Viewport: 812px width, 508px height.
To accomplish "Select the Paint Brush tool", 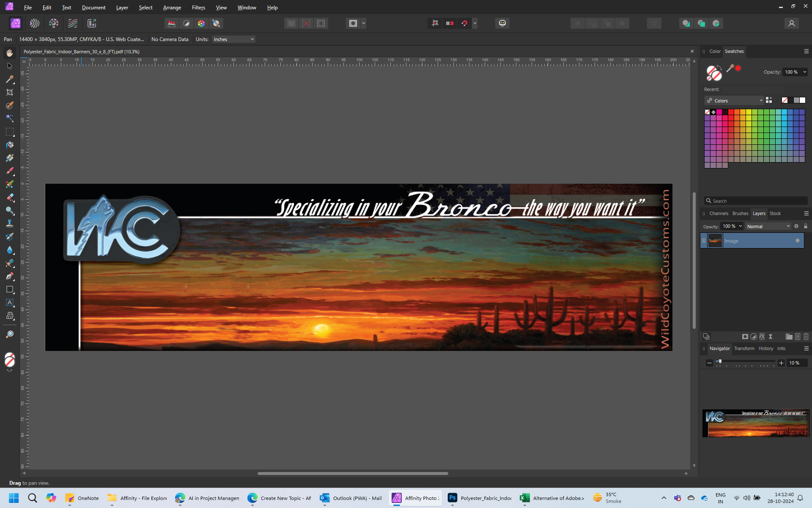I will [x=10, y=171].
